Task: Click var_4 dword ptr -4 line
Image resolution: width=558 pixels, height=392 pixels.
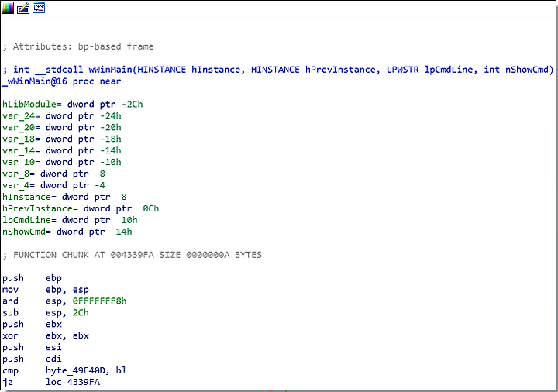Action: click(x=53, y=185)
